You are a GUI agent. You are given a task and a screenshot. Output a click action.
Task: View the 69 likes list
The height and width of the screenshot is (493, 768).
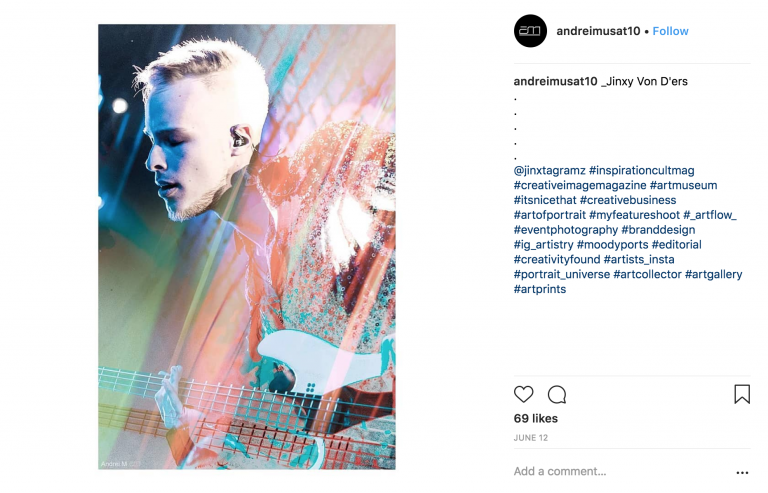click(x=536, y=419)
